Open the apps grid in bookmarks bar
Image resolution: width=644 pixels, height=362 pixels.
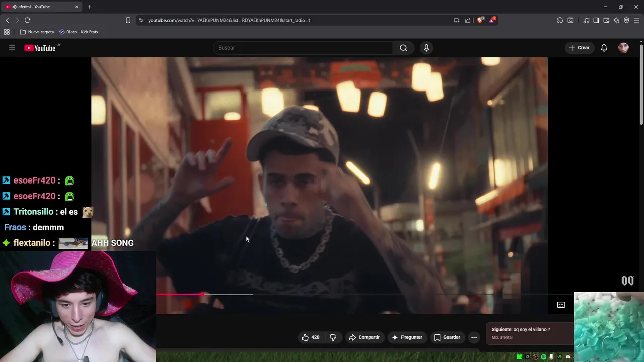coord(7,32)
